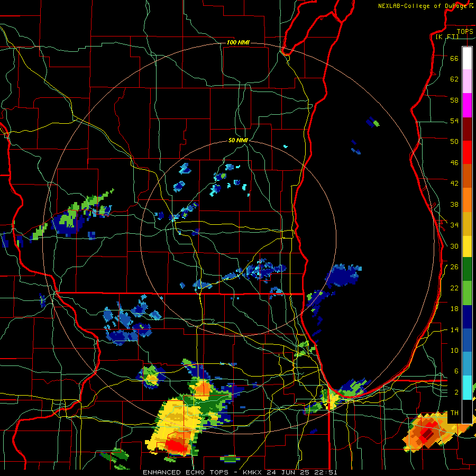Click the '18' legend value
The image size is (476, 476).
point(454,309)
